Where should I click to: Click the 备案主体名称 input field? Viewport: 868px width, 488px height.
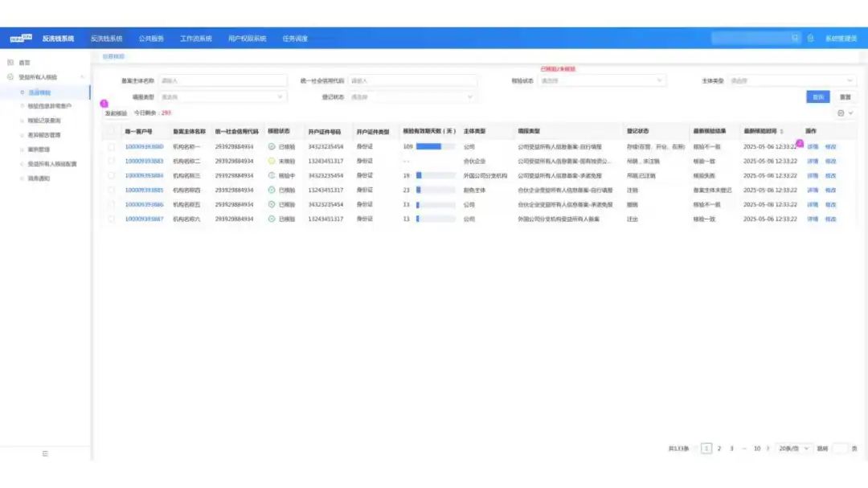pos(223,81)
